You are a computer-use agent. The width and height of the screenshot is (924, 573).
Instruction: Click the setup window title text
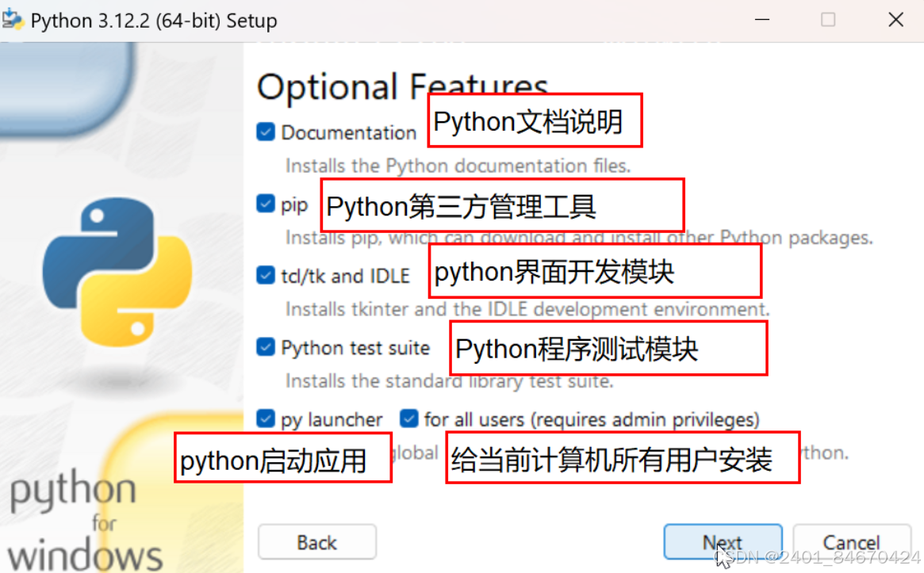click(x=155, y=20)
